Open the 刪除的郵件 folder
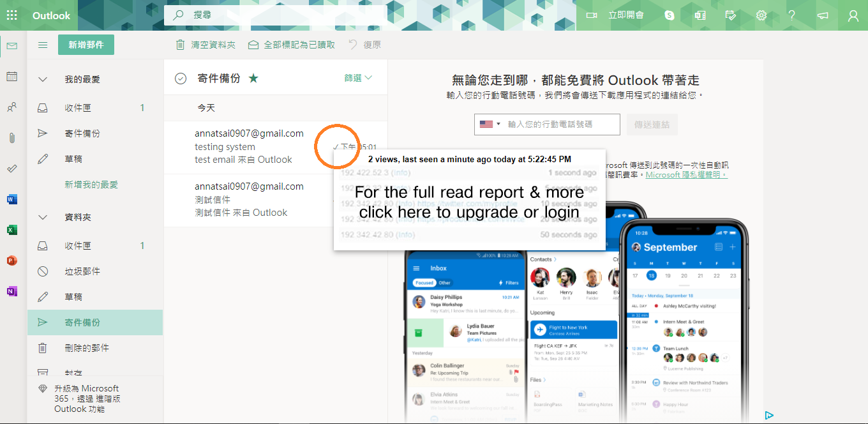868x424 pixels. 95,348
